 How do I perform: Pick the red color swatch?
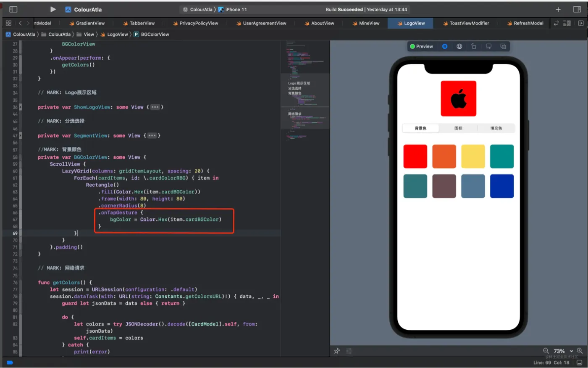[x=415, y=156]
